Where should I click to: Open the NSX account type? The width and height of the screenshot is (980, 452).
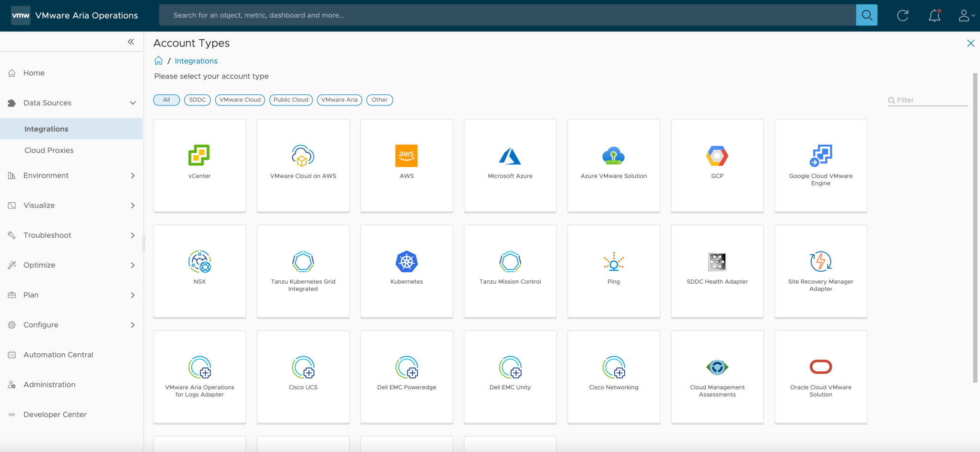[199, 271]
